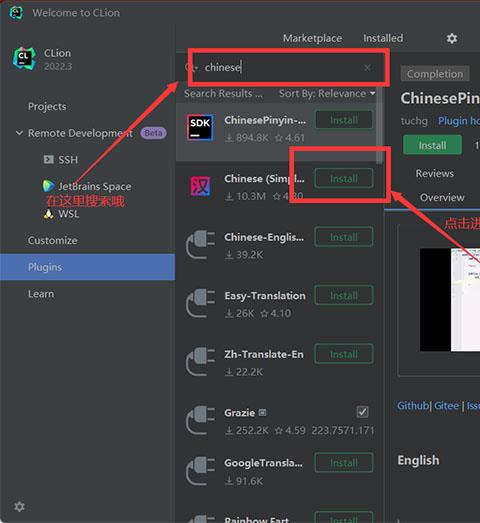
Task: Select the WSL penguin entry
Action: (x=61, y=213)
